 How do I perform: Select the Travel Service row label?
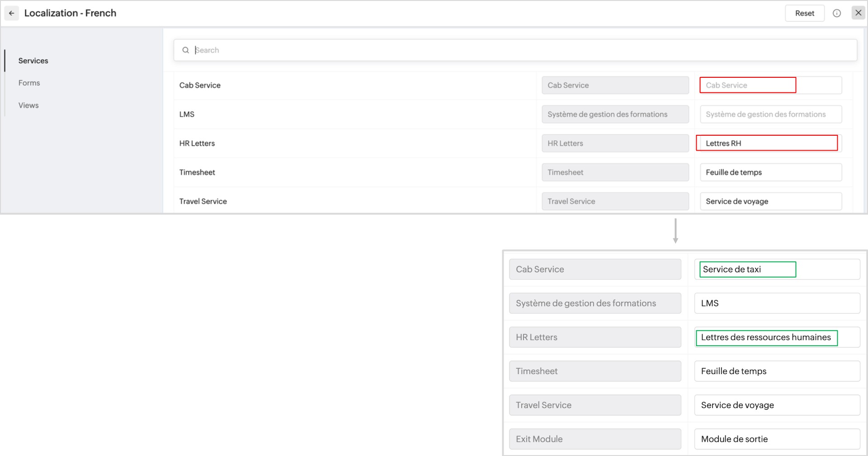(x=203, y=201)
